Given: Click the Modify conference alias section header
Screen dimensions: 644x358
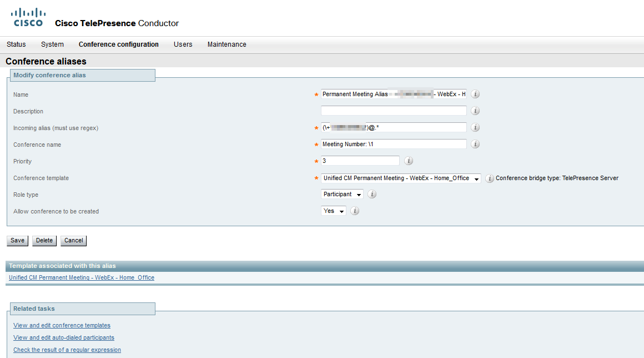Looking at the screenshot, I should [x=83, y=75].
